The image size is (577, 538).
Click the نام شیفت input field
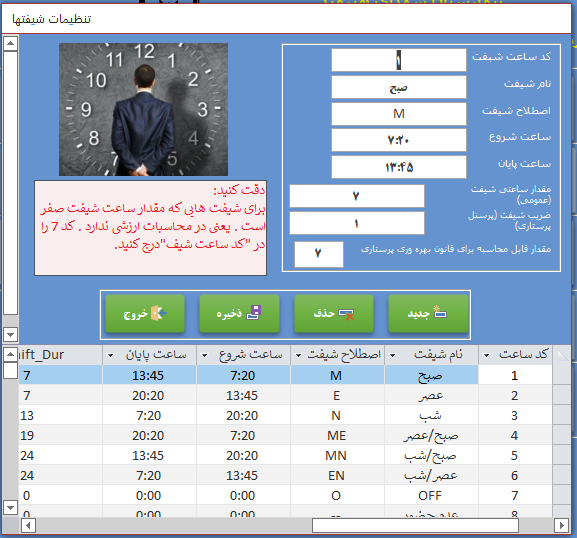(x=399, y=87)
